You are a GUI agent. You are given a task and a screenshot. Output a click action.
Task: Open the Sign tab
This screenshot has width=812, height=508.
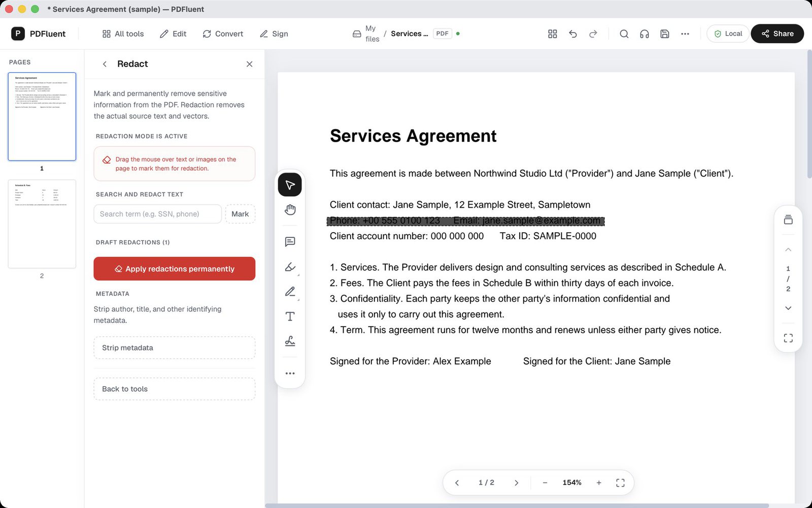click(x=274, y=34)
